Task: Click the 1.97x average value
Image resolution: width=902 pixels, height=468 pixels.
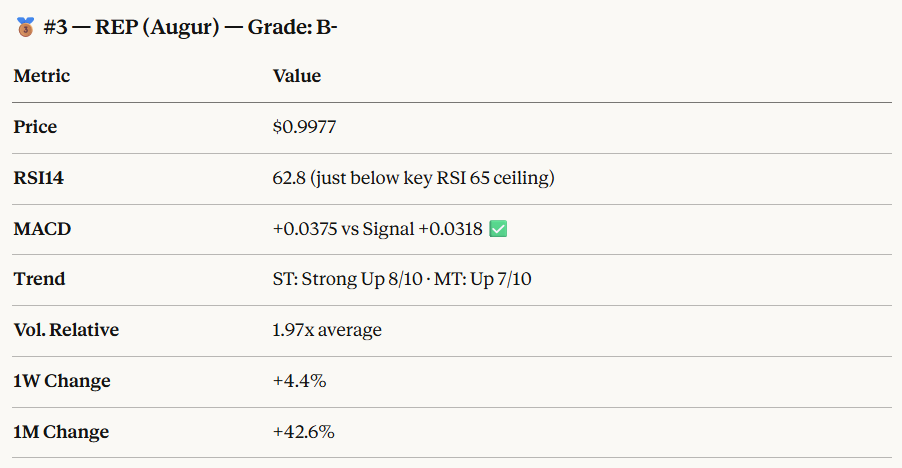Action: (x=327, y=330)
